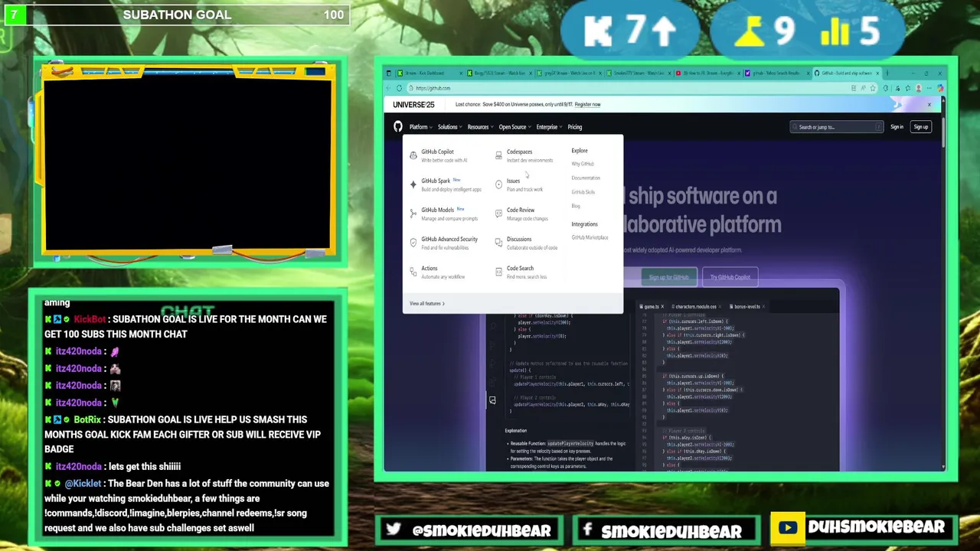
Task: Close the game.ts code tab
Action: pyautogui.click(x=662, y=307)
